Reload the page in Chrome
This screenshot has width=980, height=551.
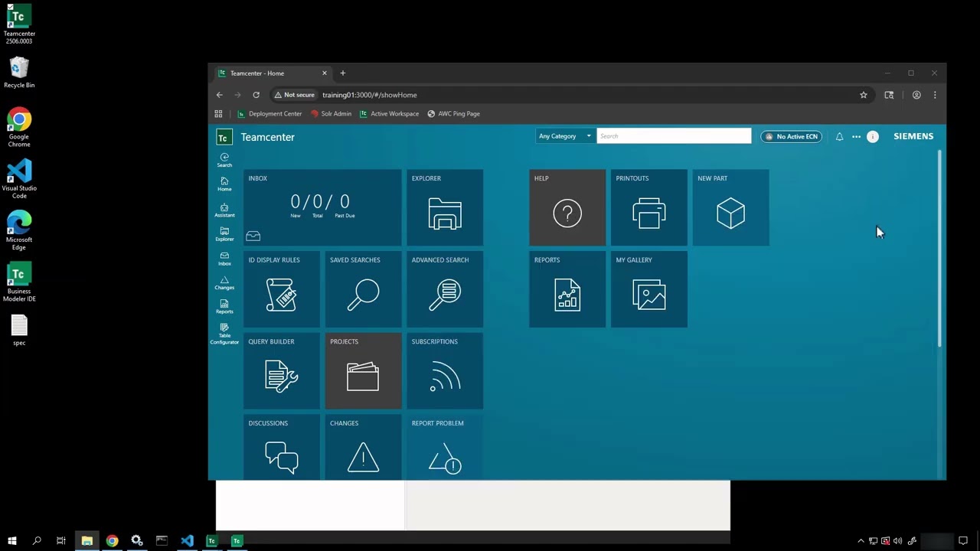coord(256,95)
